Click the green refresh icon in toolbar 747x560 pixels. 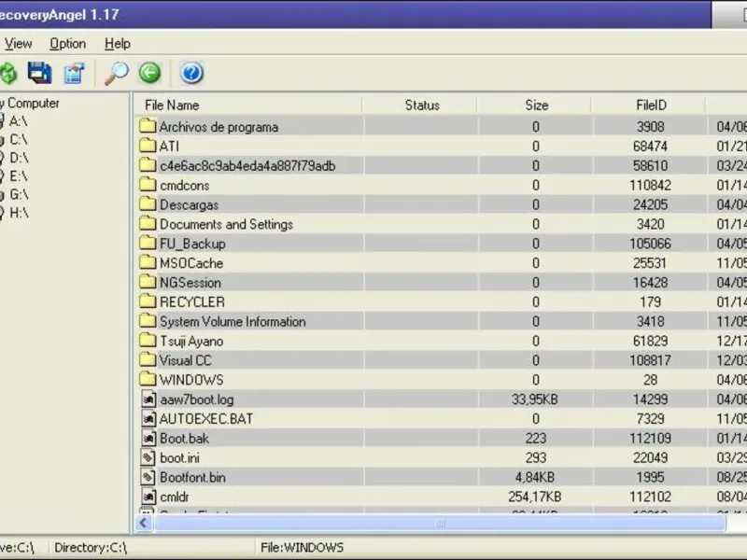(x=8, y=74)
